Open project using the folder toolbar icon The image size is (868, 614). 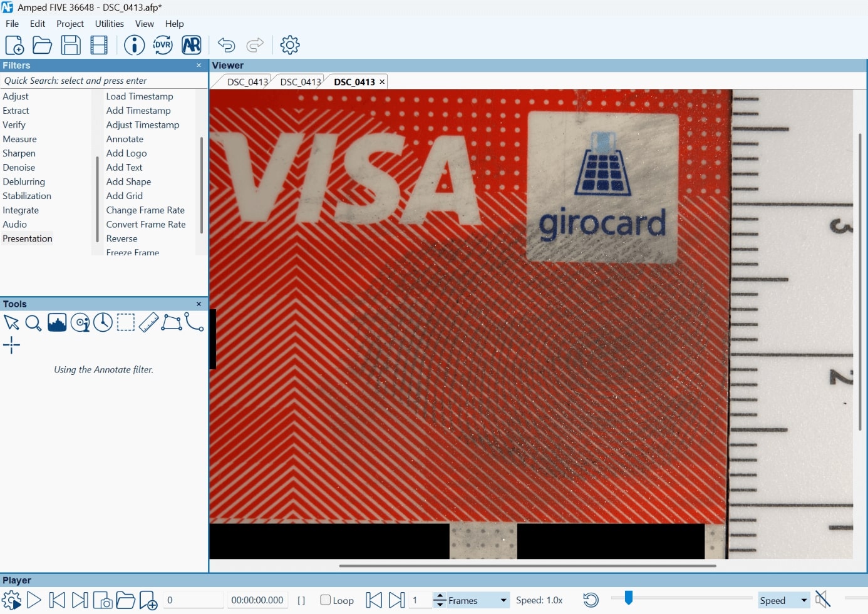(x=42, y=45)
